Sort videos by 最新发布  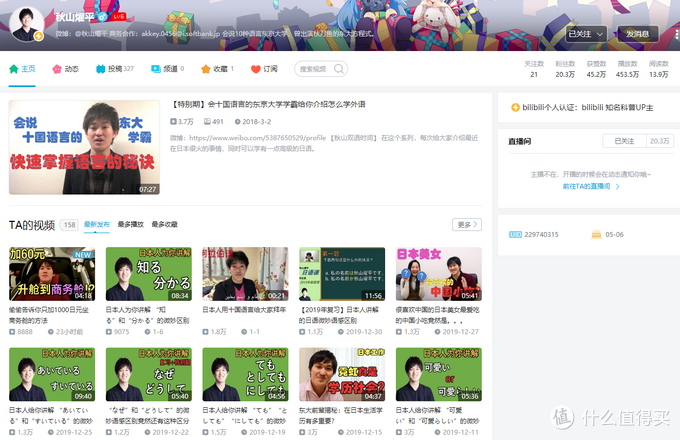point(97,225)
